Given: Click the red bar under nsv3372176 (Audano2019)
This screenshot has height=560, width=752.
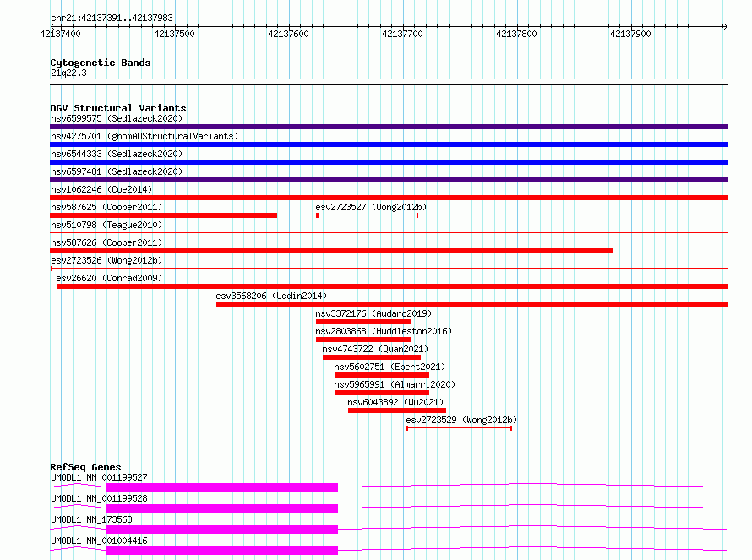Looking at the screenshot, I should click(363, 322).
